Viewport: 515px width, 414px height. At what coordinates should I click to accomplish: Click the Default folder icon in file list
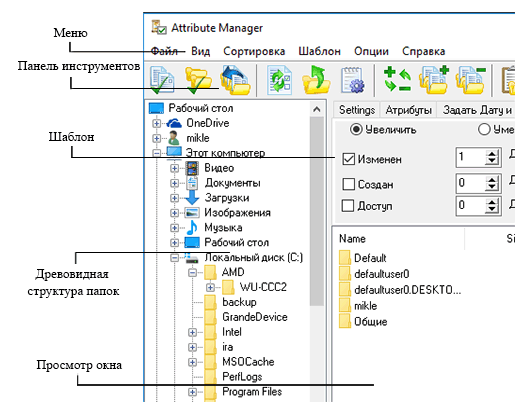(345, 258)
